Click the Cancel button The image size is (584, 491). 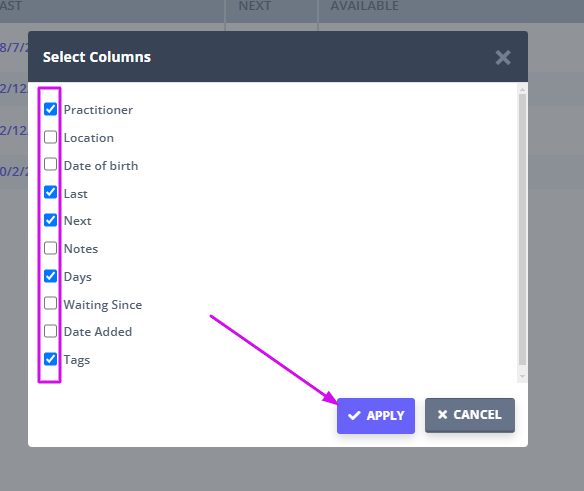[470, 415]
